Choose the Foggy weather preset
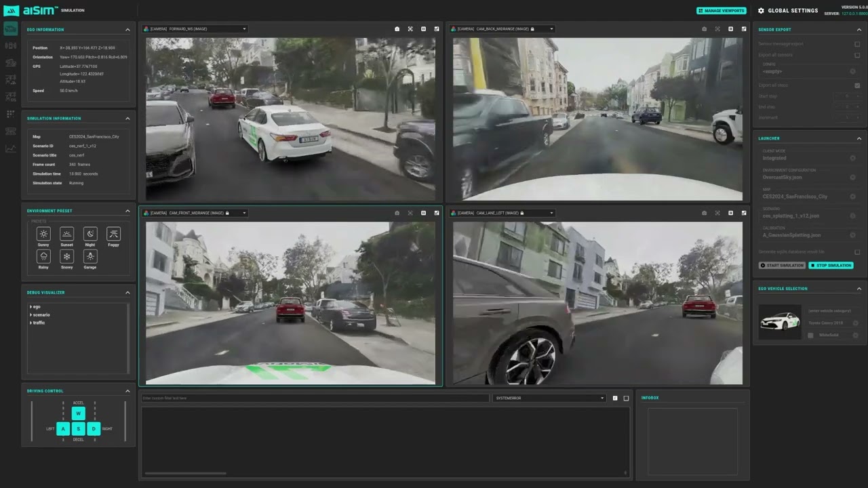This screenshot has height=488, width=868. (113, 234)
